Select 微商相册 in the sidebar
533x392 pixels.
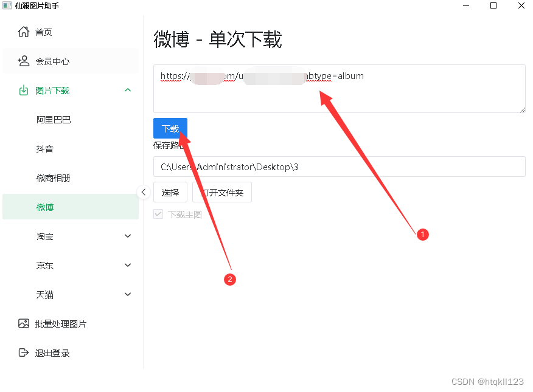[x=71, y=178]
